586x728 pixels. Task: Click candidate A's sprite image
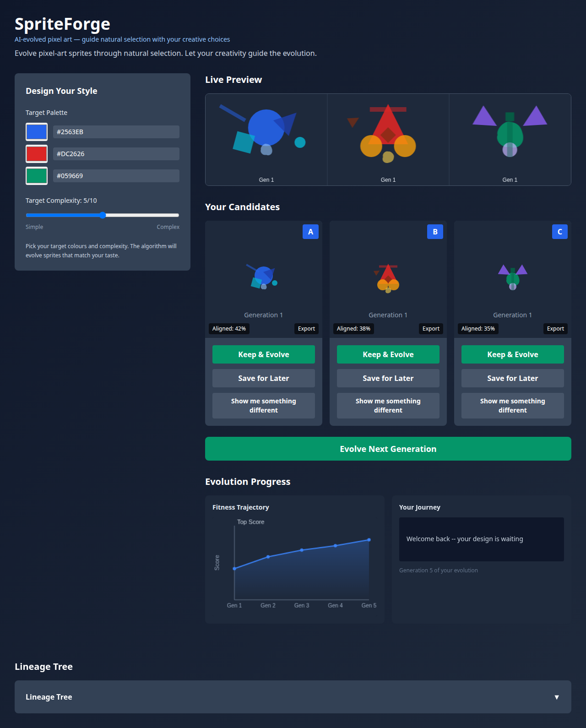pyautogui.click(x=263, y=277)
